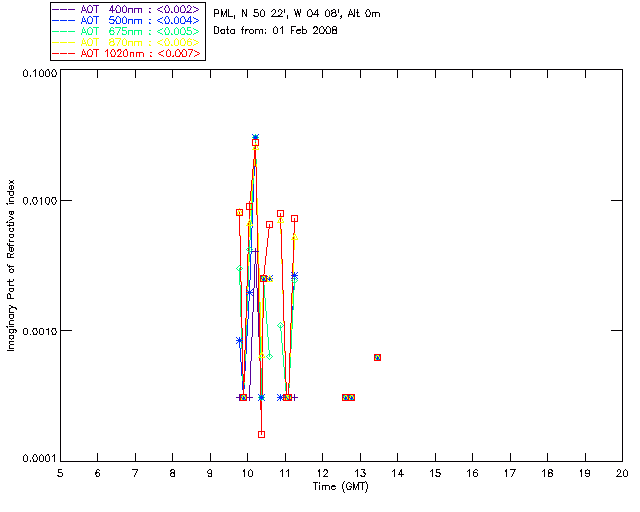The width and height of the screenshot is (640, 512).
Task: Click the y-axis title 'Imaginary Part of Refractive index'
Action: coord(11,265)
